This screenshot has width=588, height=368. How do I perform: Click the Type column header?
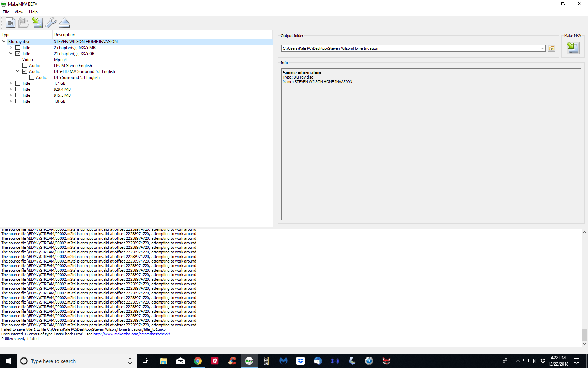(x=27, y=35)
